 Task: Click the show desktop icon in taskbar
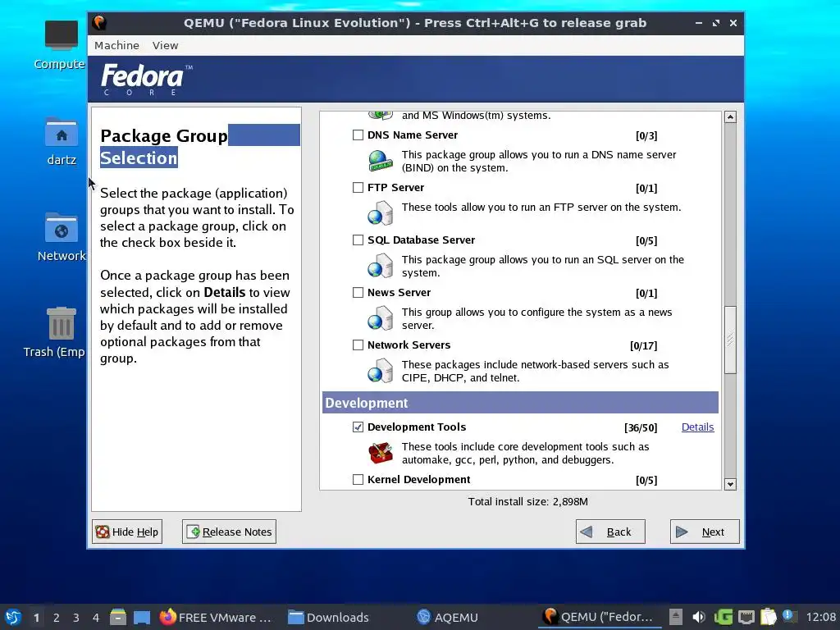(141, 617)
